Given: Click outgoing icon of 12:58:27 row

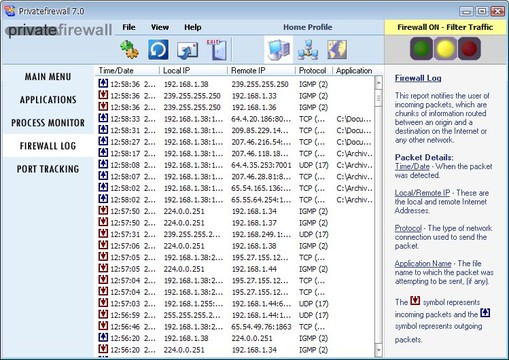Looking at the screenshot, I should [103, 141].
